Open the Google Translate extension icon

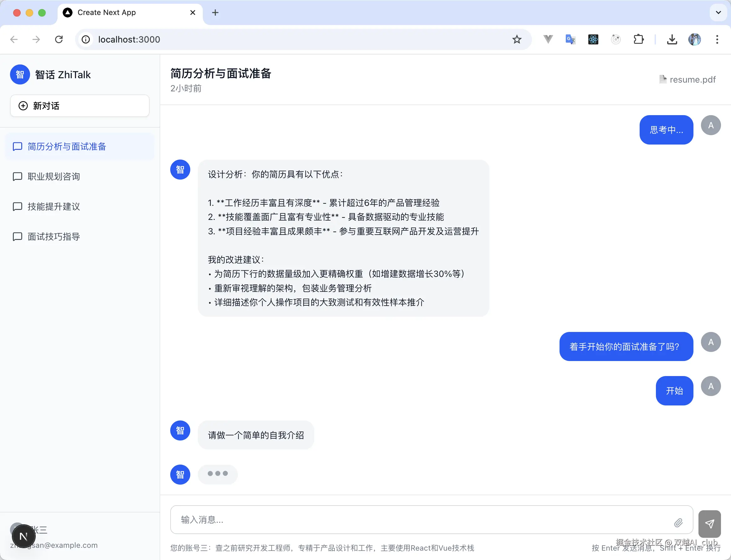click(570, 39)
